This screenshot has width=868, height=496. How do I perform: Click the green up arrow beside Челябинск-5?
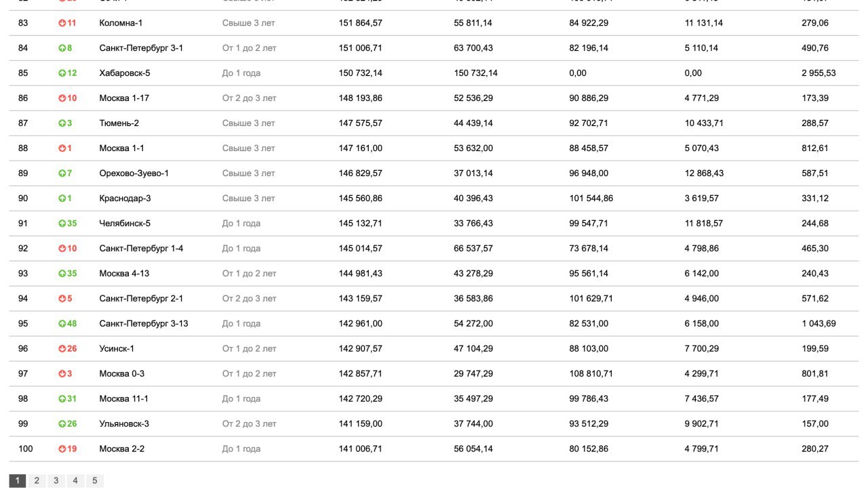click(62, 224)
